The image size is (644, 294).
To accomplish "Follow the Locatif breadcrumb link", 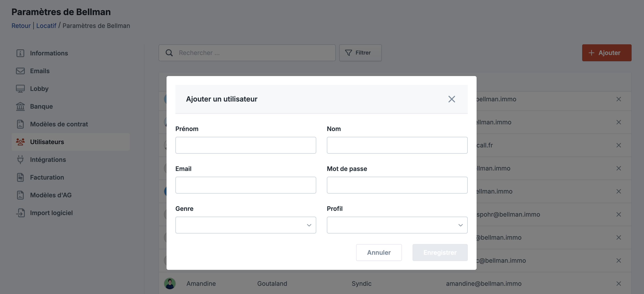I will (46, 25).
